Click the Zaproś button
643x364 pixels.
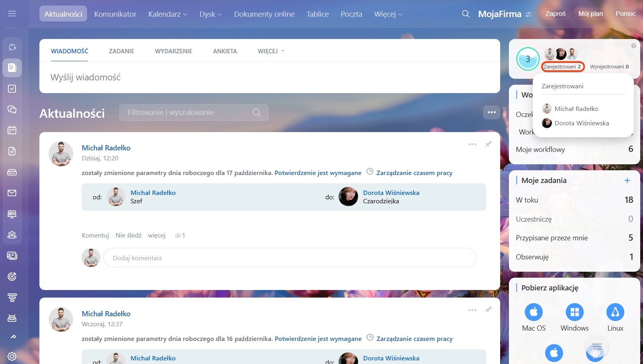pyautogui.click(x=555, y=14)
